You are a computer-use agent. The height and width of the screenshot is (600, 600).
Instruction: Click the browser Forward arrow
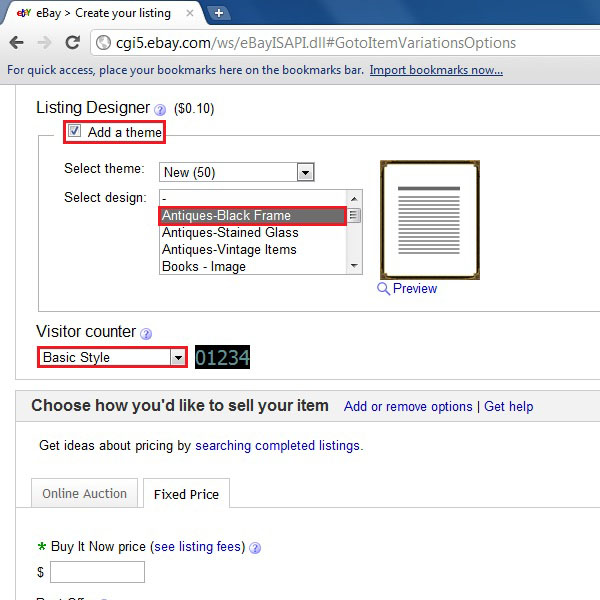pos(44,42)
